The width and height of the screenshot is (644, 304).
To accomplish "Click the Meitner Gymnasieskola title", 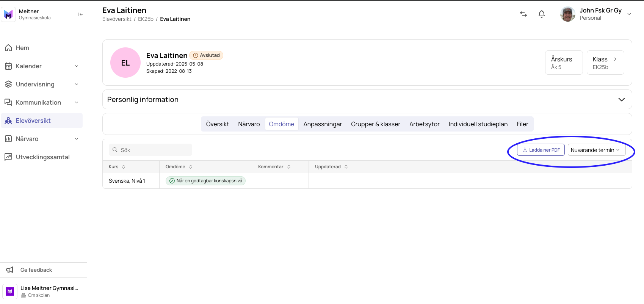I will (35, 14).
